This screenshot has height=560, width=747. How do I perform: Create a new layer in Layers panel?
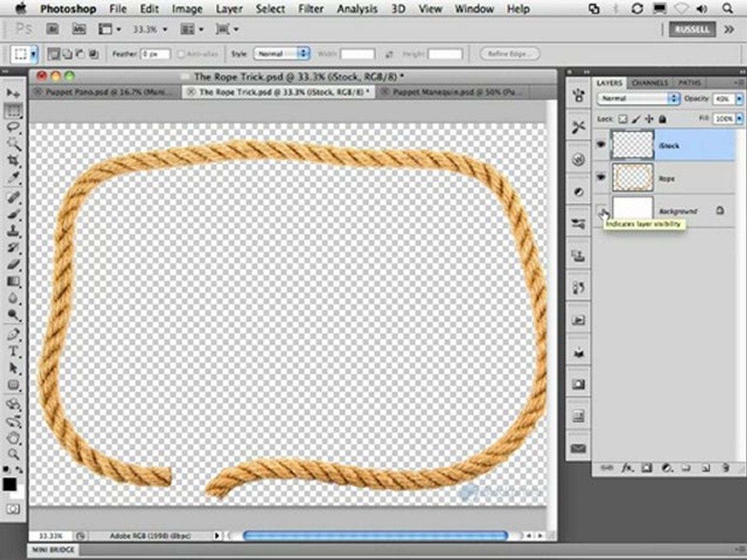click(706, 468)
